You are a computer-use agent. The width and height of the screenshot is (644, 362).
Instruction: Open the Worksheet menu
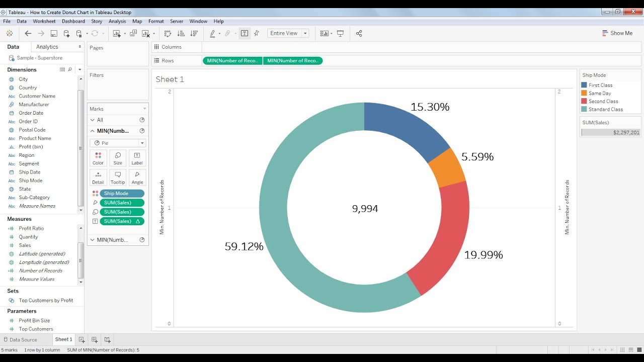[44, 21]
